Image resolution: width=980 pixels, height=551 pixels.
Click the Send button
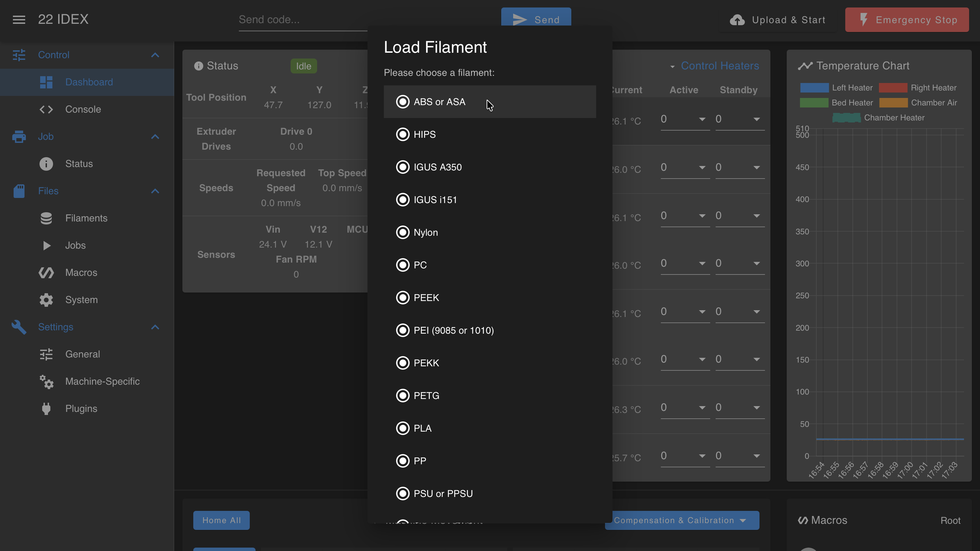[x=536, y=17]
